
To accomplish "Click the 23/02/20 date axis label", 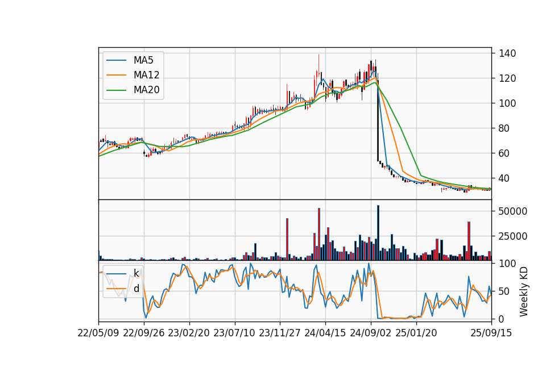I will [189, 333].
